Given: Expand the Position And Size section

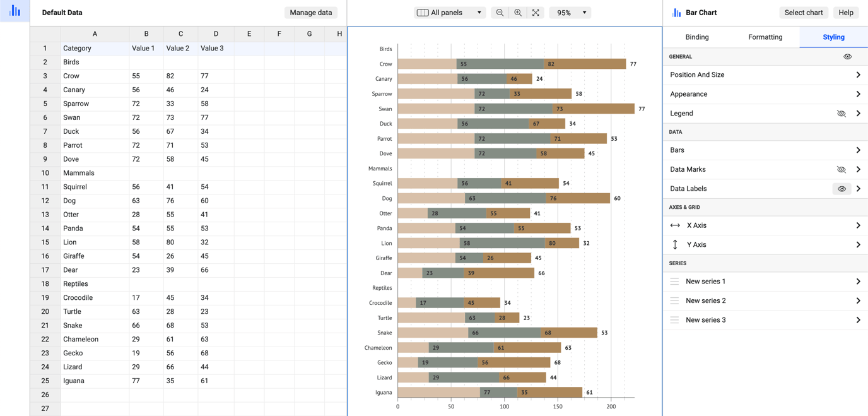Looking at the screenshot, I should coord(765,75).
